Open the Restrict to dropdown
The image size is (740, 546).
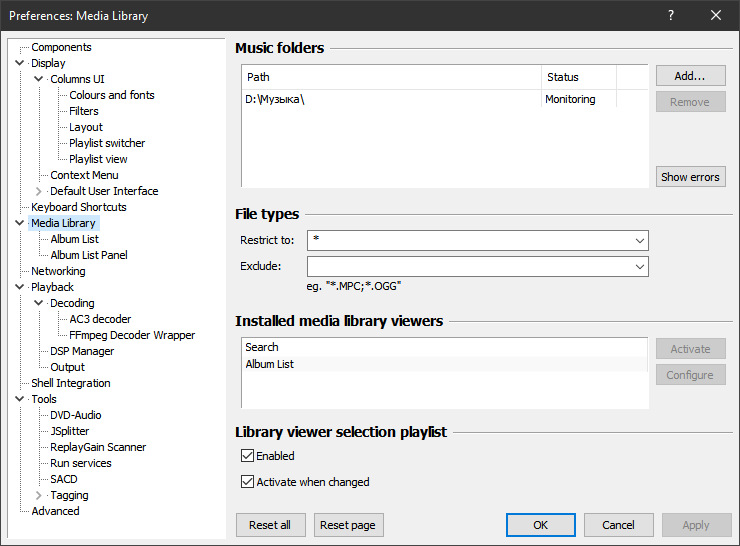(x=639, y=240)
